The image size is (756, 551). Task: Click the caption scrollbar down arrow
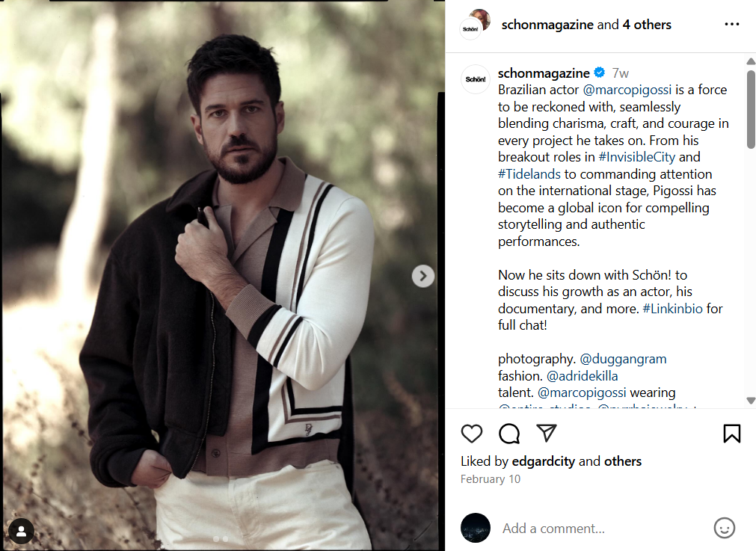pos(751,401)
